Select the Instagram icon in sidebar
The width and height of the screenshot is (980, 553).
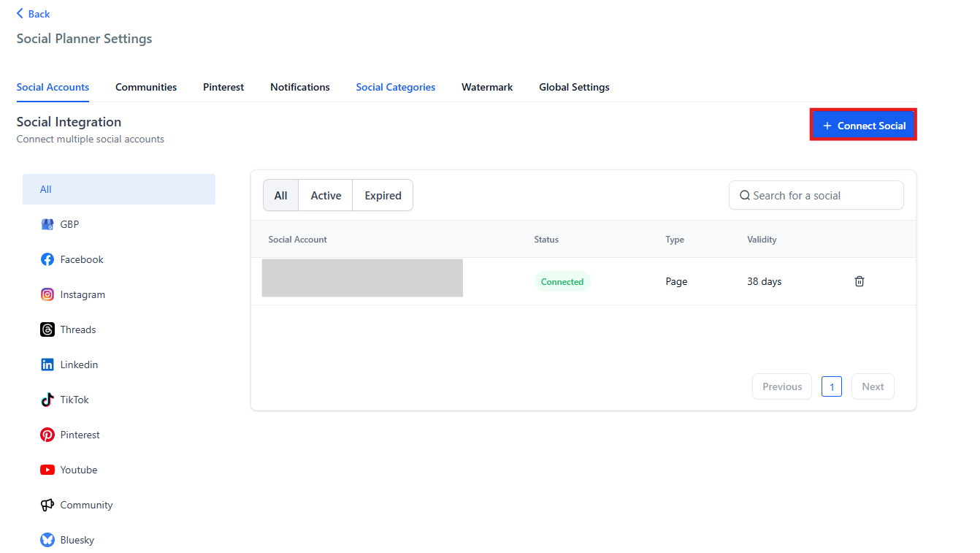47,294
